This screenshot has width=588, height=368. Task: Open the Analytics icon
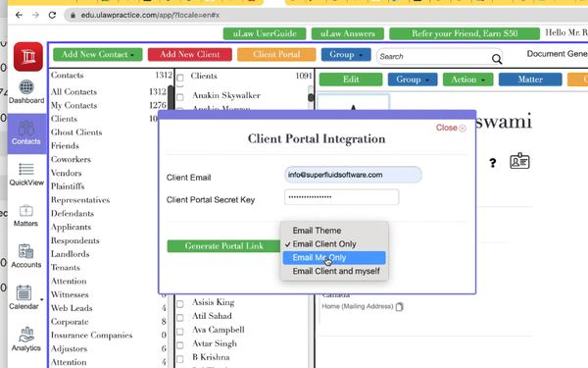point(25,335)
